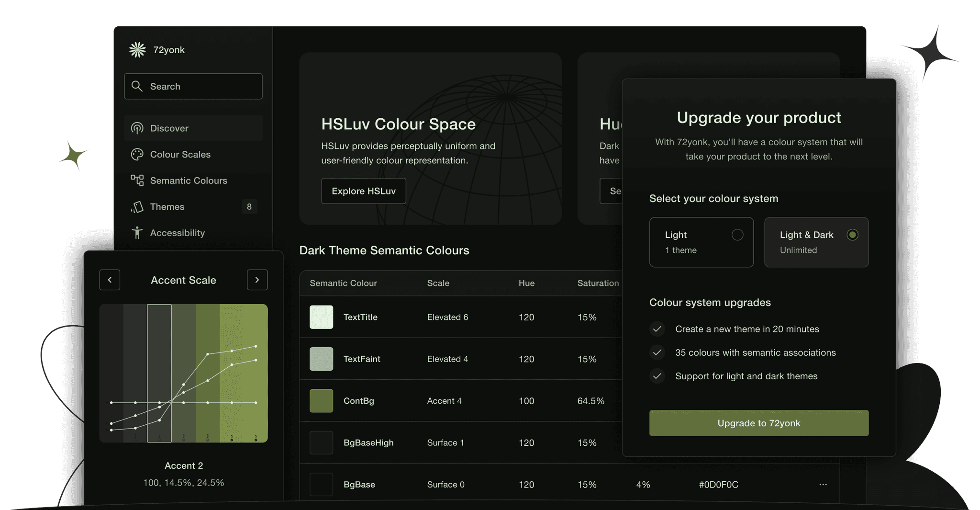This screenshot has height=510, width=980.
Task: Click the TextTitle colour swatch
Action: 321,317
